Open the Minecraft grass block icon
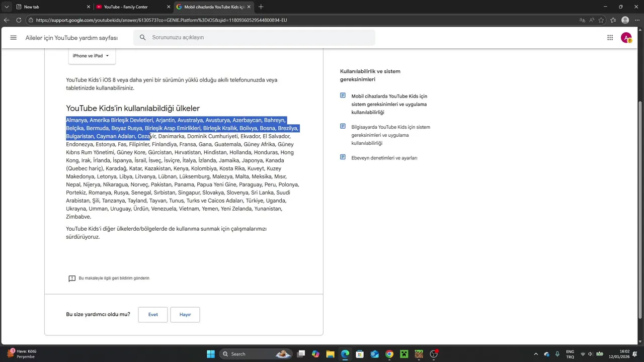The width and height of the screenshot is (644, 362). pos(419,354)
